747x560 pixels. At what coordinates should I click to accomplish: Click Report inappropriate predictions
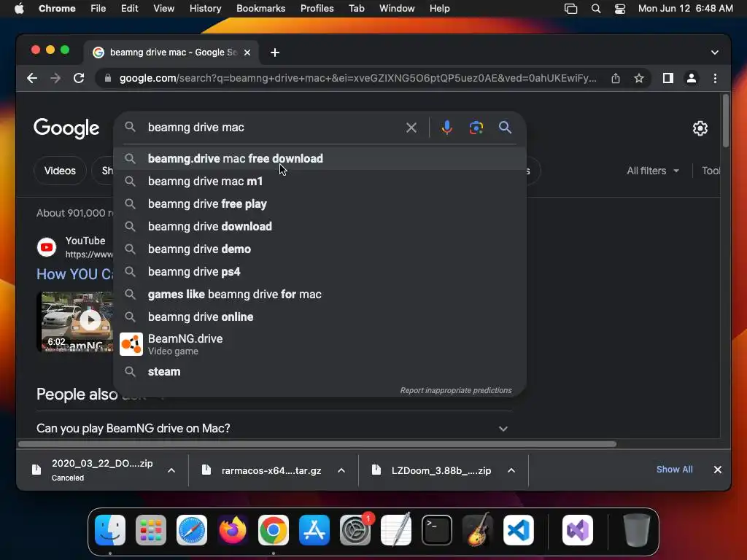point(455,391)
